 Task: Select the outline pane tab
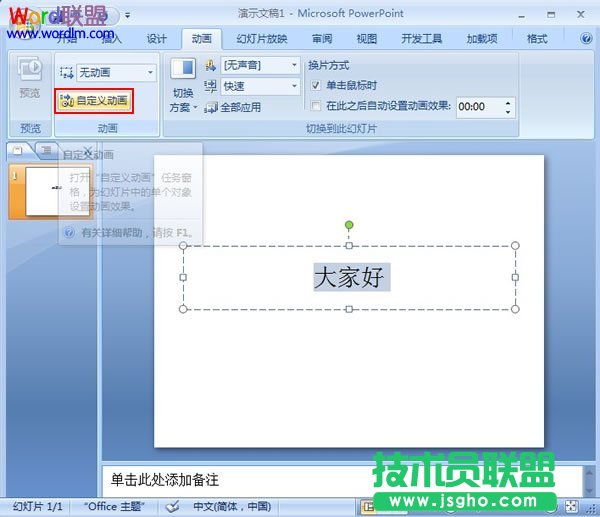tap(46, 150)
